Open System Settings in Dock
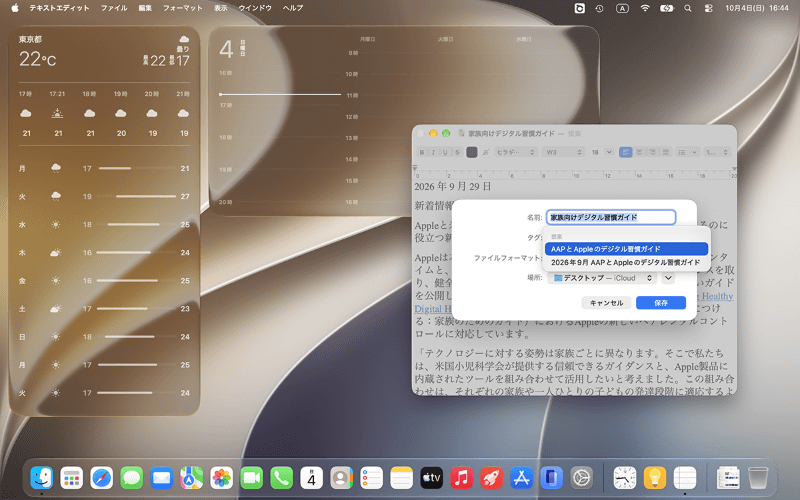This screenshot has height=500, width=800. click(582, 478)
